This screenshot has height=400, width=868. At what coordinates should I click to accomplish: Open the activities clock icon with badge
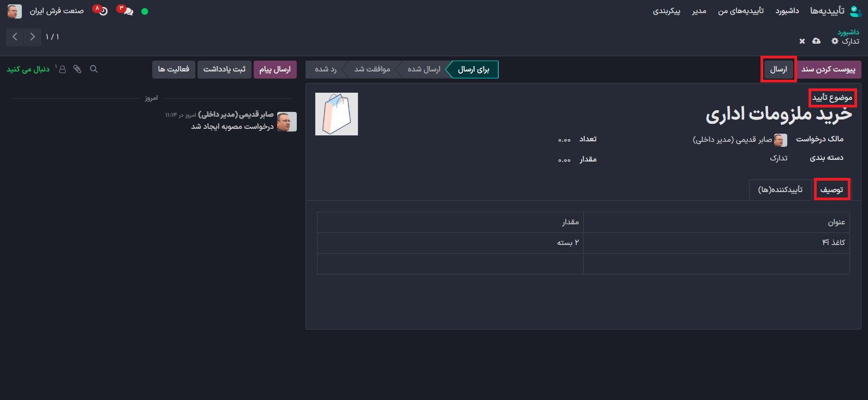(102, 11)
